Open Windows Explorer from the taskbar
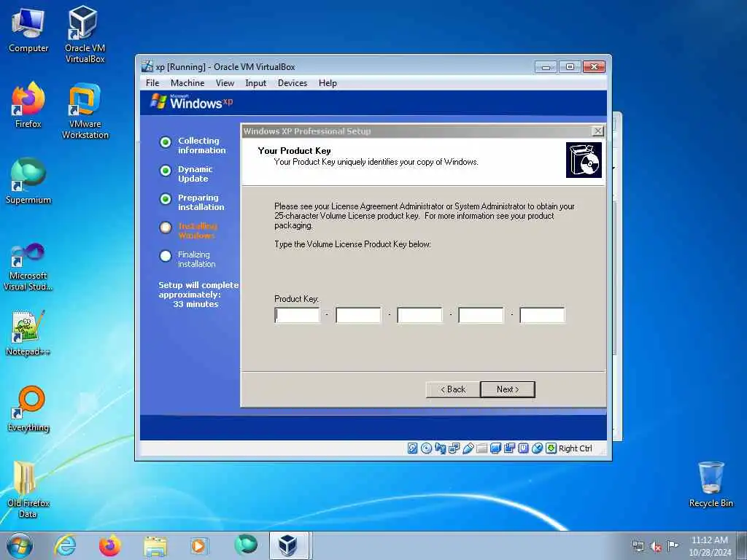The width and height of the screenshot is (747, 560). point(155,545)
